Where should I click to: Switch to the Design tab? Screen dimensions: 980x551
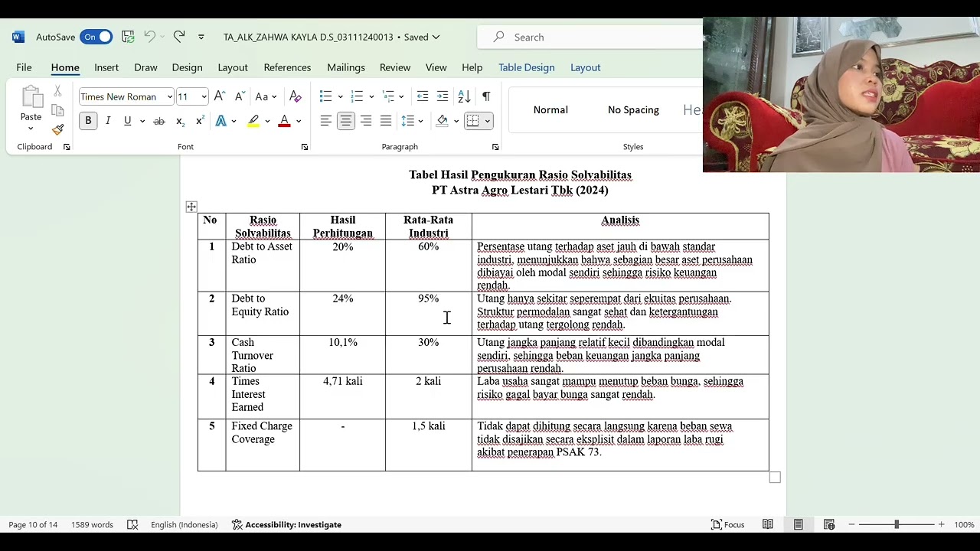pos(187,67)
